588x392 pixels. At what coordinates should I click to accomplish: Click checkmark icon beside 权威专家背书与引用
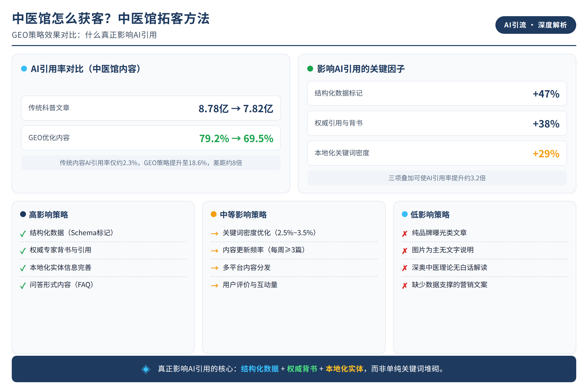click(23, 251)
